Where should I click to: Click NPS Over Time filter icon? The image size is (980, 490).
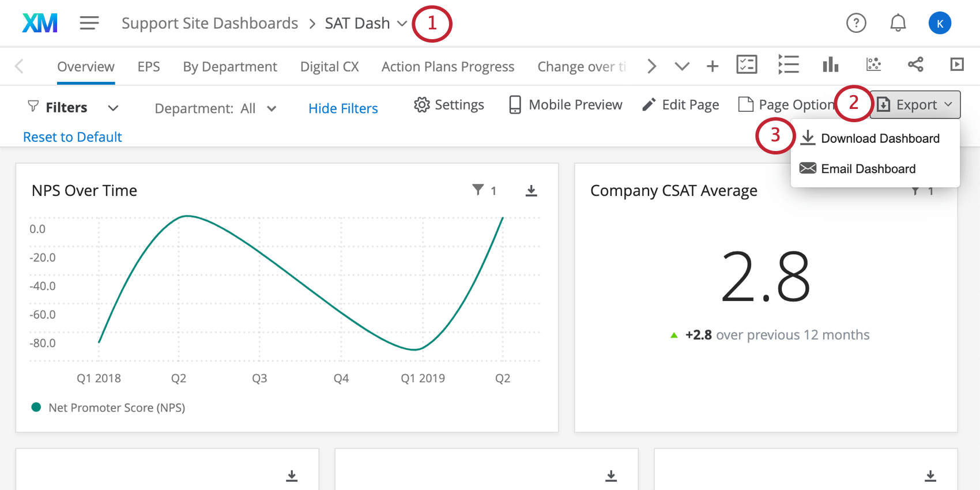478,190
